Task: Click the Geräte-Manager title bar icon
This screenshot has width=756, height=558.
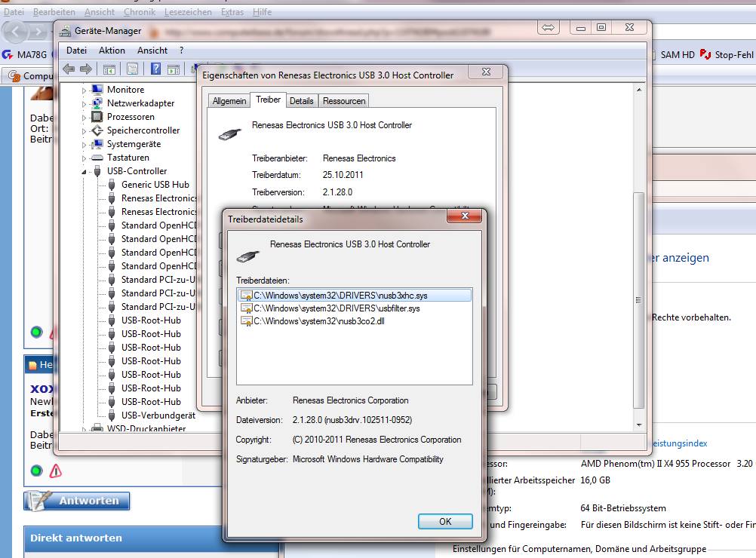Action: [x=65, y=32]
